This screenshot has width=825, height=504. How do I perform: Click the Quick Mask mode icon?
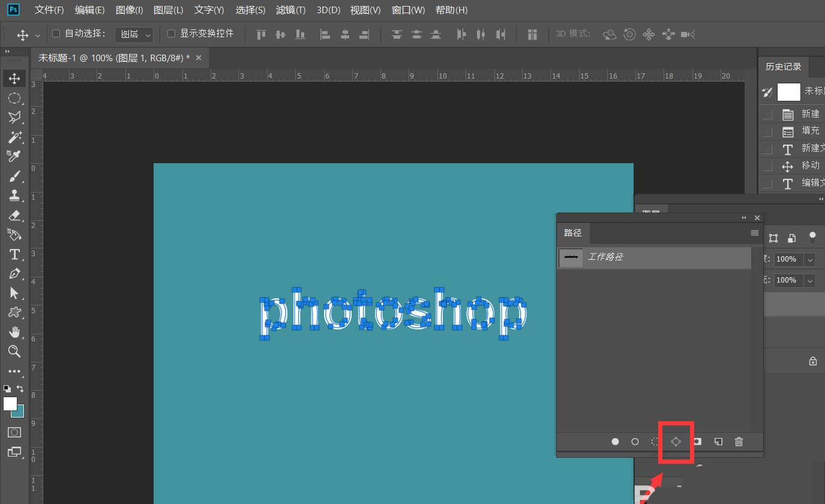point(14,432)
